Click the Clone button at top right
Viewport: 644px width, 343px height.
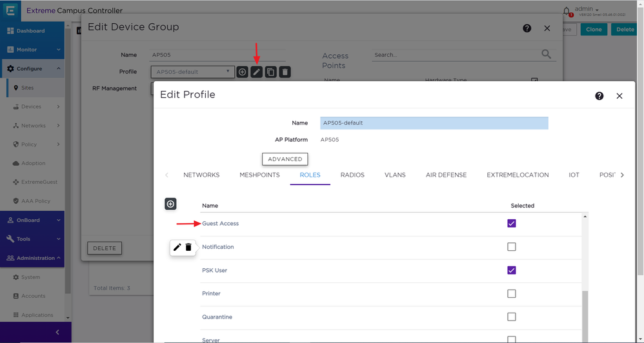coord(594,30)
